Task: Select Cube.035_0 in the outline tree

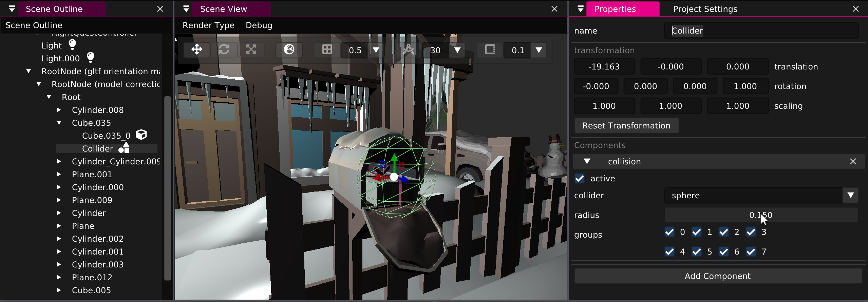Action: [x=106, y=136]
